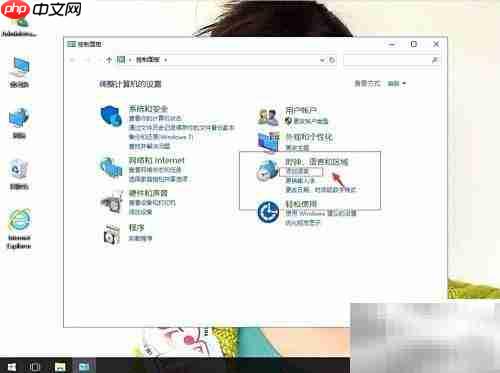Click the use Windows suggested settings link
Image resolution: width=500 pixels, height=373 pixels.
click(x=321, y=213)
